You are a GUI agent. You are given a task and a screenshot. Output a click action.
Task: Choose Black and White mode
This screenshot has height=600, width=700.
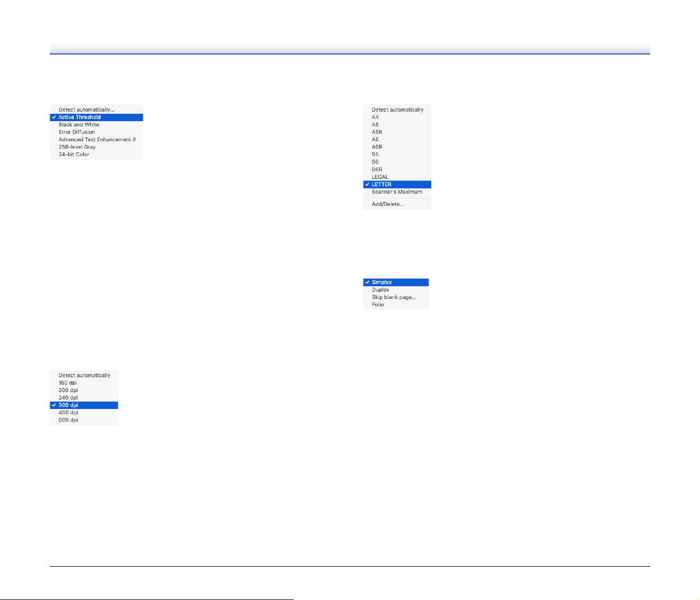point(96,125)
